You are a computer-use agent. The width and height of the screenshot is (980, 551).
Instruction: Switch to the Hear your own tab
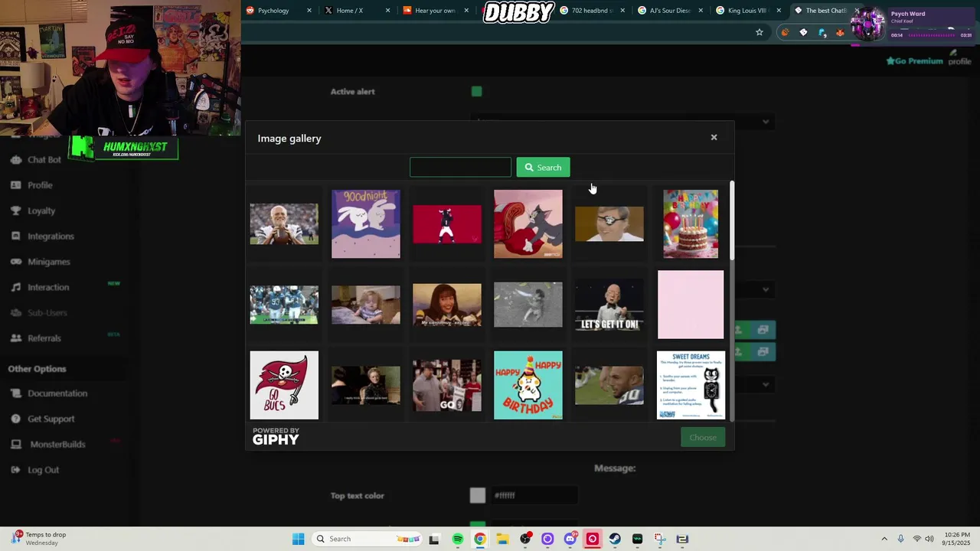pyautogui.click(x=434, y=11)
